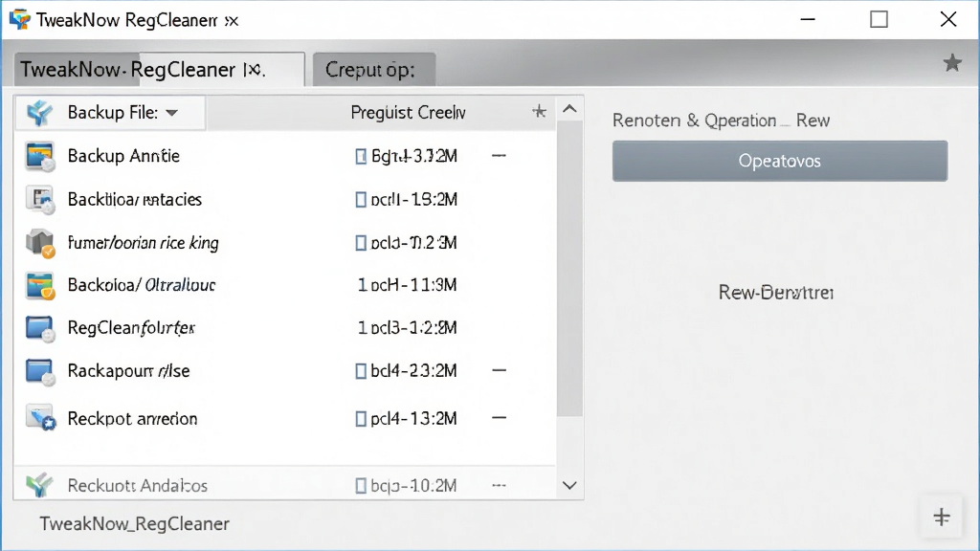Minimize the TweakNow RegCleaner window
Image resolution: width=980 pixels, height=551 pixels.
[808, 19]
